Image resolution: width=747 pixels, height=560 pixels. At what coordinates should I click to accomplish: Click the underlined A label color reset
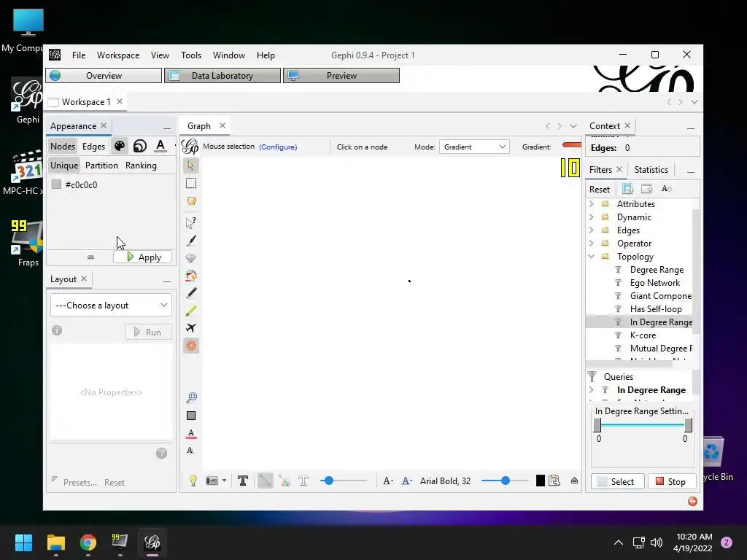click(x=191, y=433)
